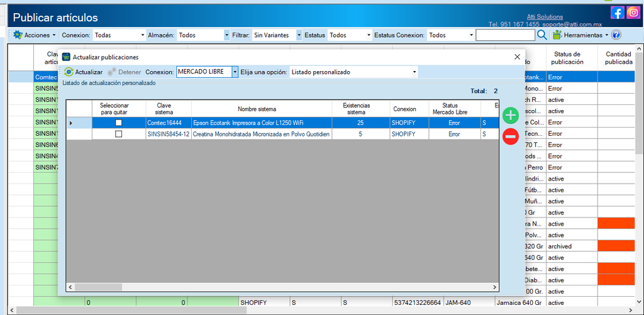Check the box for Comtec16444 row
The height and width of the screenshot is (315, 644).
119,123
